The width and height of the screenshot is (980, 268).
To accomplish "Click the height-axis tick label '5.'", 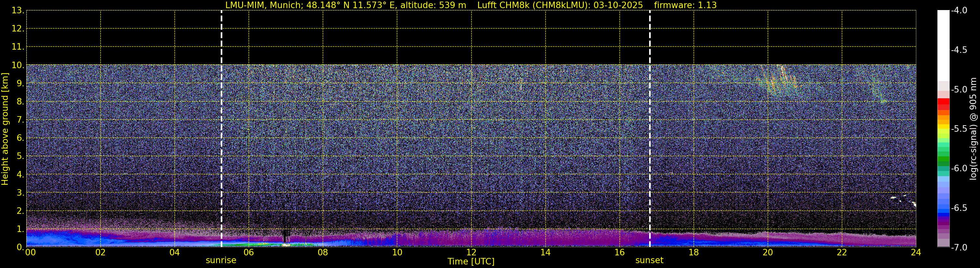I will (x=20, y=156).
